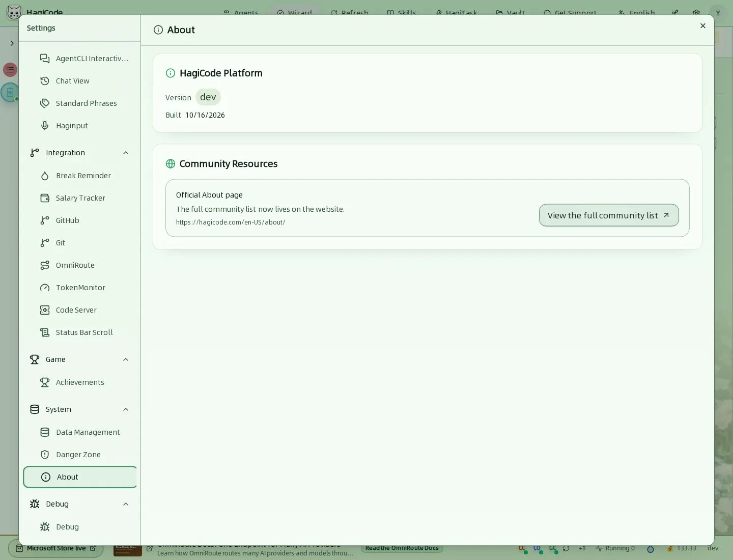733x560 pixels.
Task: Click the +8 indicator in the status bar
Action: coord(582,548)
